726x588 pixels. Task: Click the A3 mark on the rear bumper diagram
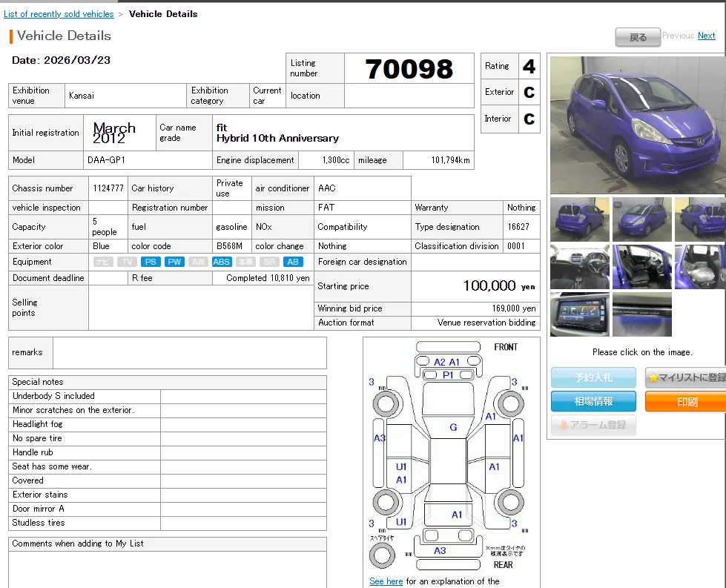tap(440, 550)
